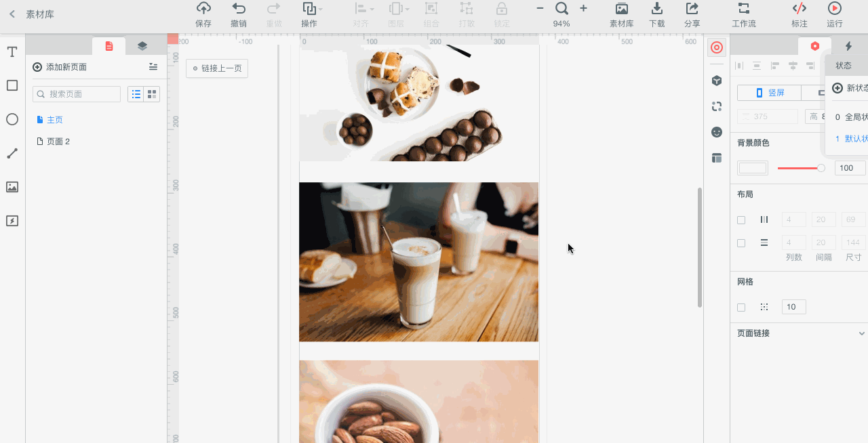868x443 pixels.
Task: Enable the 网格 grid checkbox
Action: click(x=741, y=308)
